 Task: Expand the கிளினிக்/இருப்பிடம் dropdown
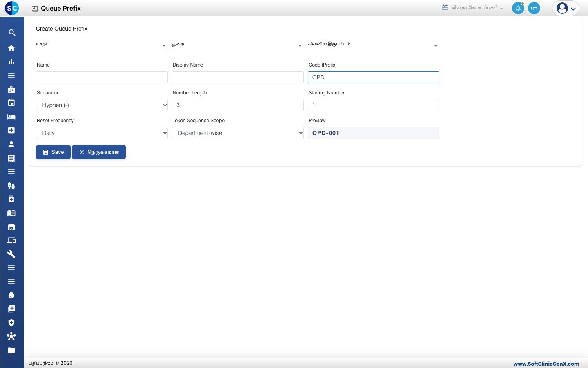374,45
